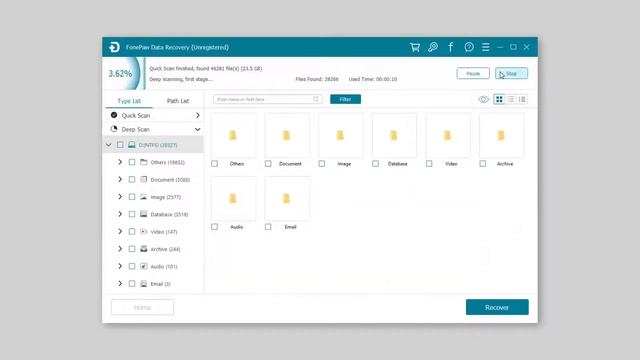This screenshot has height=360, width=640.
Task: Pause the deep scan
Action: tap(473, 73)
